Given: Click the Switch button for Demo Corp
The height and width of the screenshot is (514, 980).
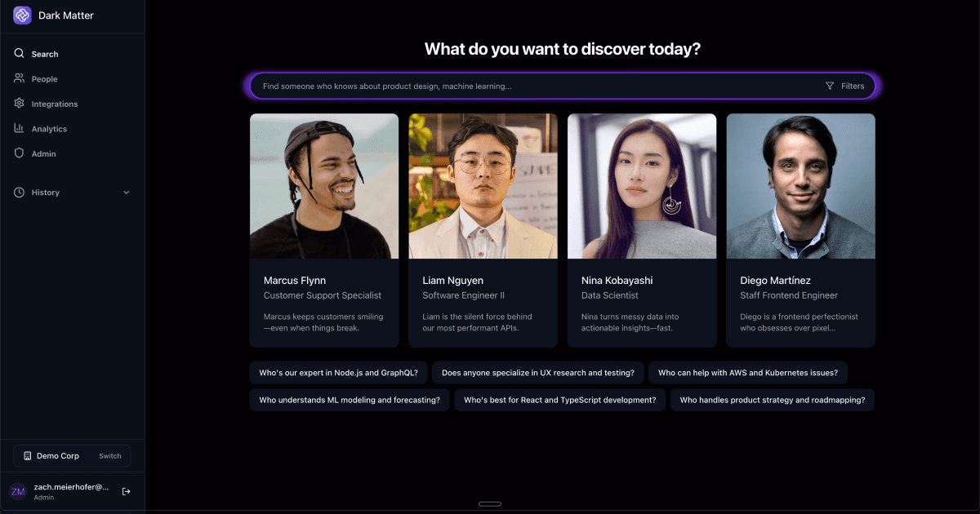Looking at the screenshot, I should coord(109,456).
